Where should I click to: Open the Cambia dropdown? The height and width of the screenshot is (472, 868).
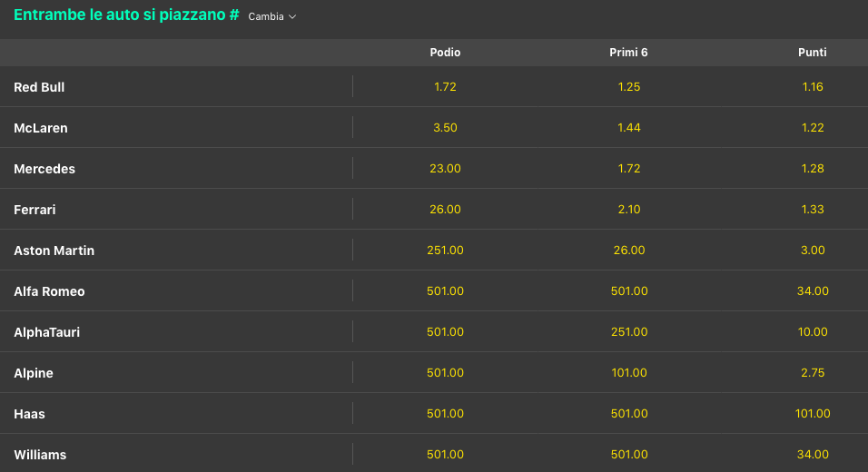(x=272, y=16)
